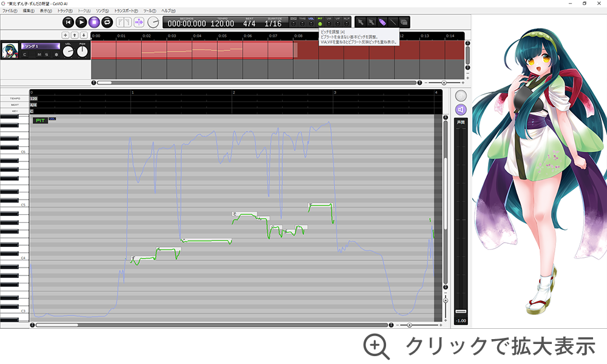This screenshot has width=607, height=364.
Task: Open the ソング 1 track settings gear
Action: point(56,55)
